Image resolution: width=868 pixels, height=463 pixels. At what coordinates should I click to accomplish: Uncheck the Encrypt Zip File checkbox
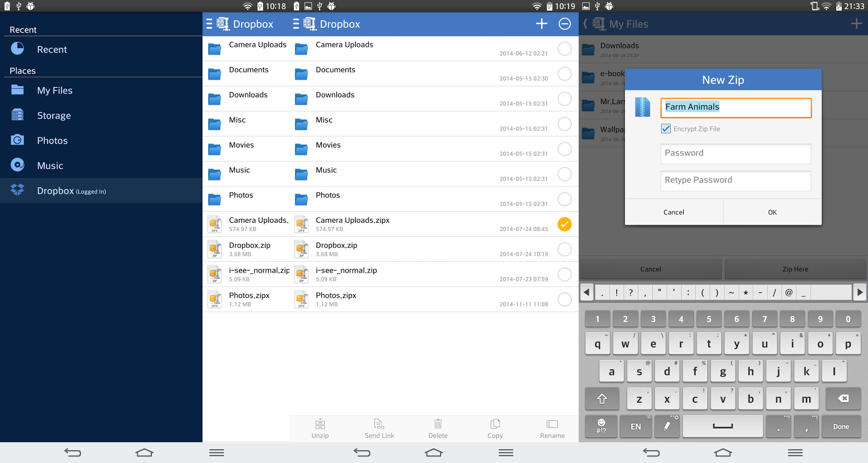point(666,129)
